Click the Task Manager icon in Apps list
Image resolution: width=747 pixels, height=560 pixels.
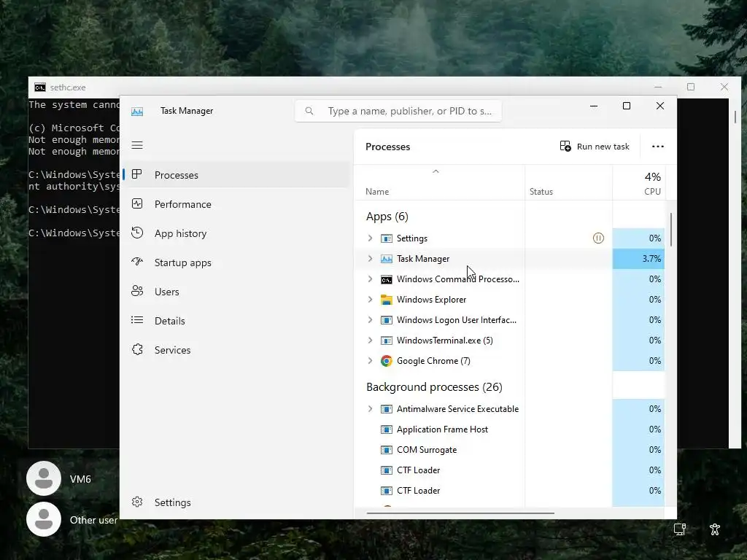387,259
